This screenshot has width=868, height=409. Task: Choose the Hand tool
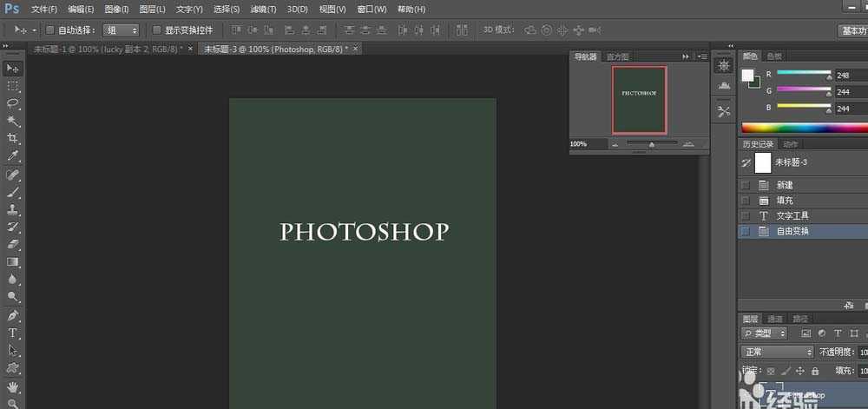[x=13, y=386]
